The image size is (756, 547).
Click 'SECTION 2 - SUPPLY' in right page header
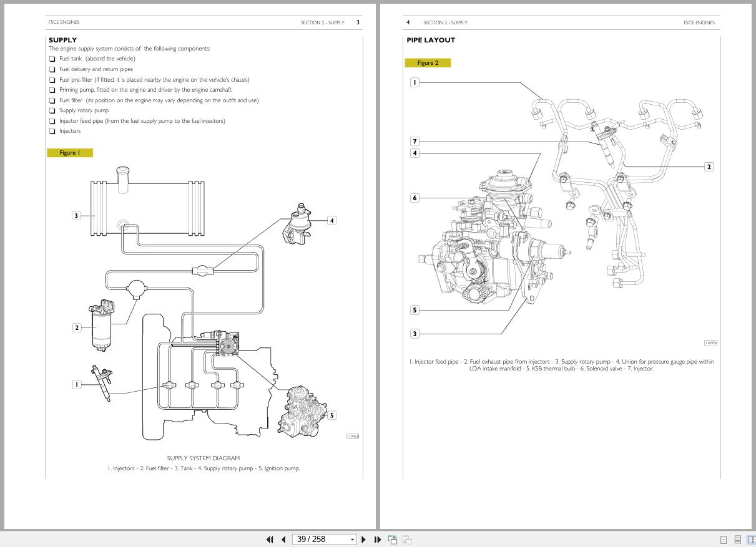click(x=445, y=22)
